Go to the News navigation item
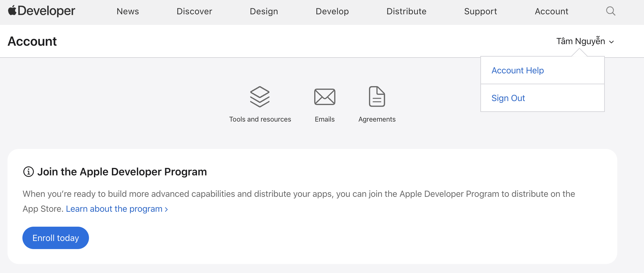 128,12
